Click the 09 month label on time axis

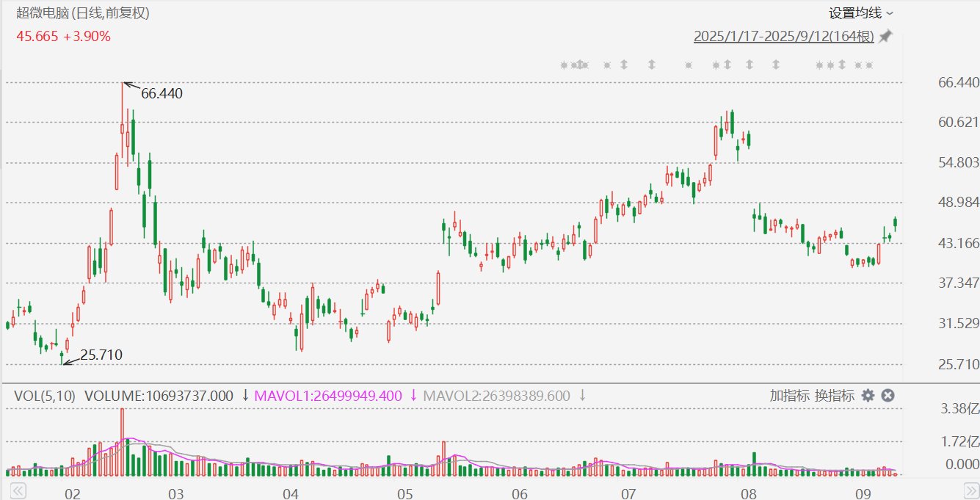863,493
